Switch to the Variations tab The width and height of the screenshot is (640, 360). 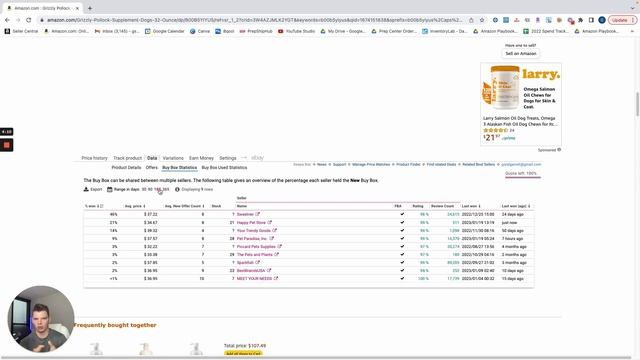tap(173, 158)
